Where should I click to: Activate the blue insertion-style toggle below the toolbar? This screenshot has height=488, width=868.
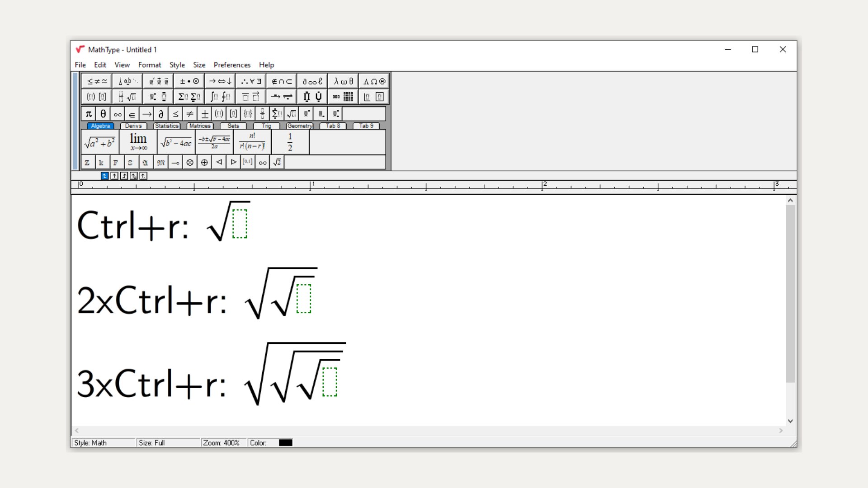(x=104, y=176)
